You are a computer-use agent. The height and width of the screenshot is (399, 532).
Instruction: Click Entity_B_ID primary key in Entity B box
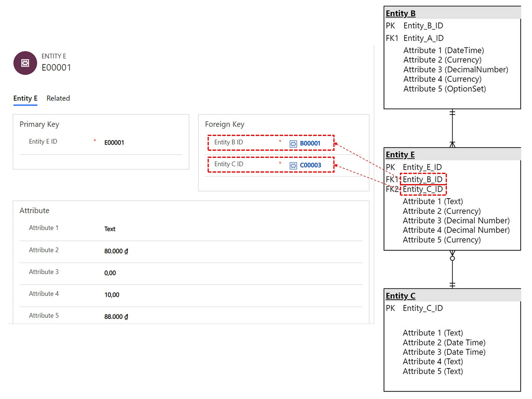[423, 26]
